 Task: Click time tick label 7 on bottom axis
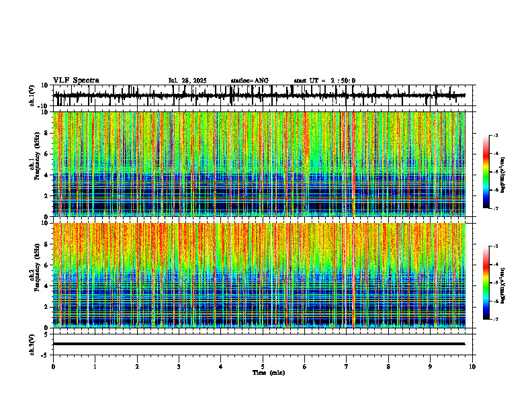[x=347, y=367]
